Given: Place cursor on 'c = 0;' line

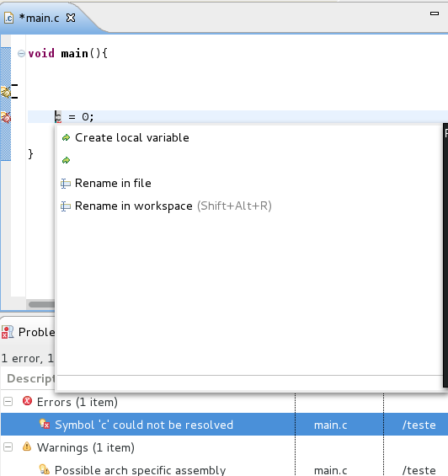Looking at the screenshot, I should (237, 117).
